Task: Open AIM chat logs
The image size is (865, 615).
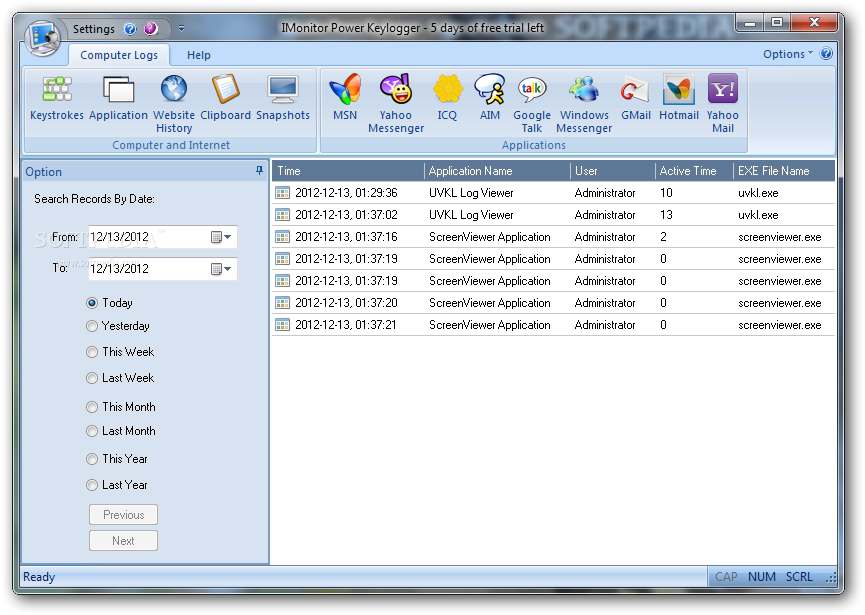Action: (x=490, y=98)
